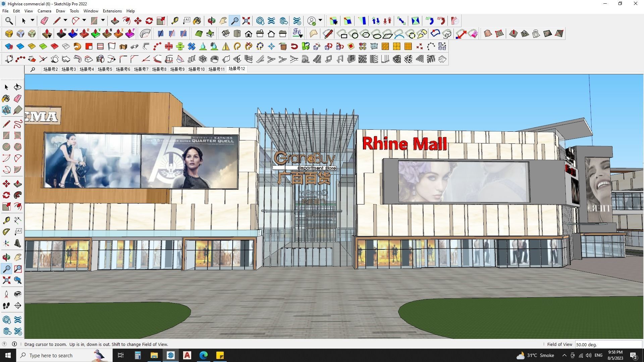Pick the Tag tool
The height and width of the screenshot is (362, 644).
(17, 110)
